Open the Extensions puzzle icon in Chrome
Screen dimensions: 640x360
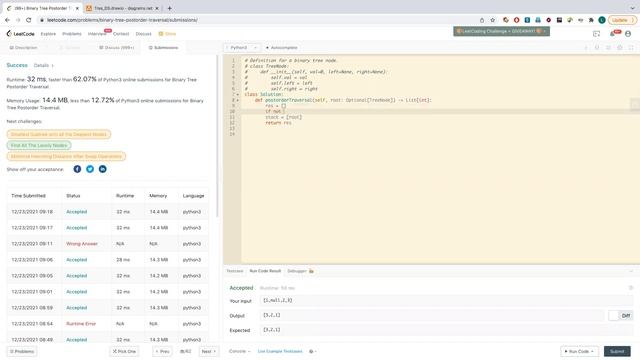pyautogui.click(x=591, y=20)
